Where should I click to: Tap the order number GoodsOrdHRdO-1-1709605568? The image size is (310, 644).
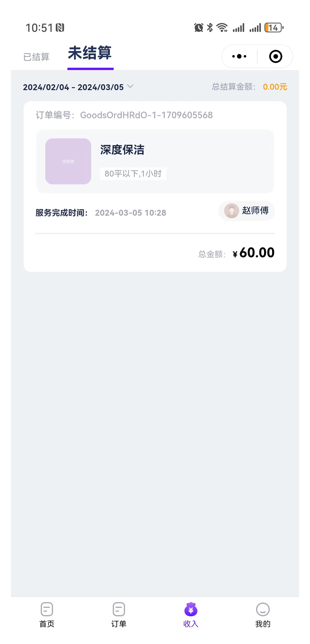146,115
